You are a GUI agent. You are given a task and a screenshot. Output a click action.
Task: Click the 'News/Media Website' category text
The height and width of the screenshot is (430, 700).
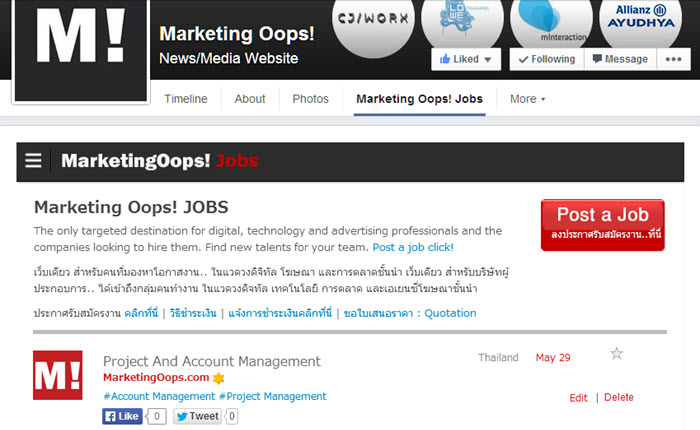point(229,58)
